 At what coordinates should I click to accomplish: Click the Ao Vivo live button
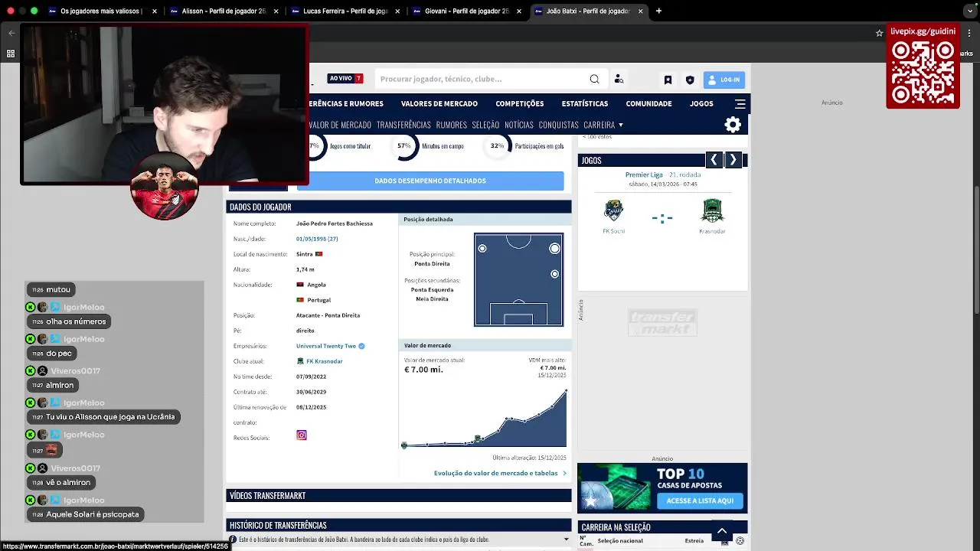pyautogui.click(x=345, y=78)
